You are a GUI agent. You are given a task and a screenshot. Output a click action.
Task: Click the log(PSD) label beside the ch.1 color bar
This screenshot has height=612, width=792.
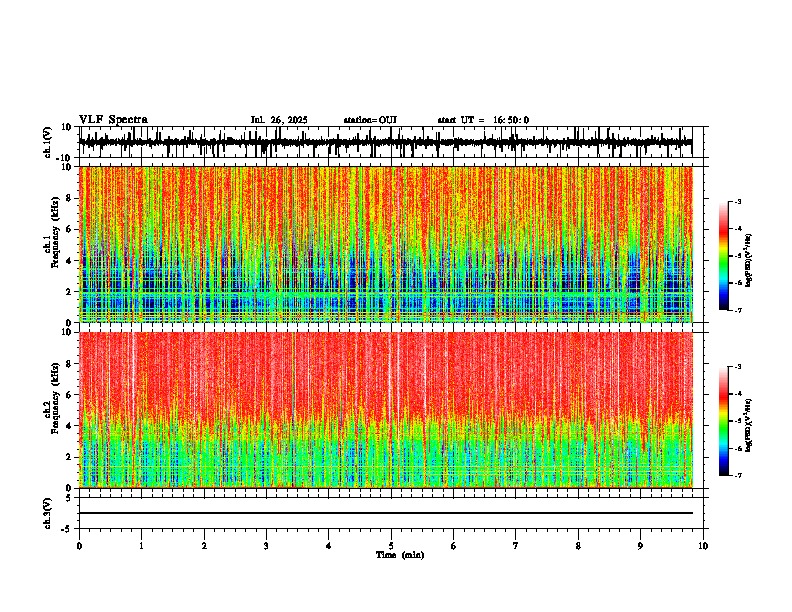click(749, 260)
